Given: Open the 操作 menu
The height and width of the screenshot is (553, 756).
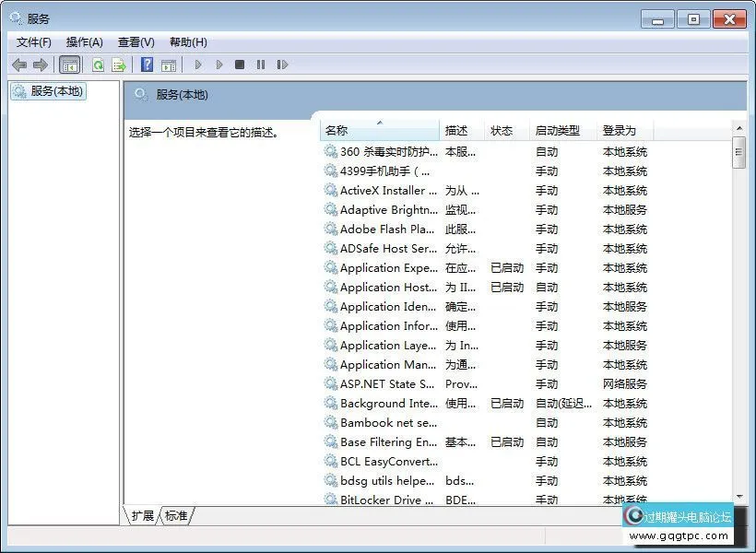Looking at the screenshot, I should click(85, 41).
